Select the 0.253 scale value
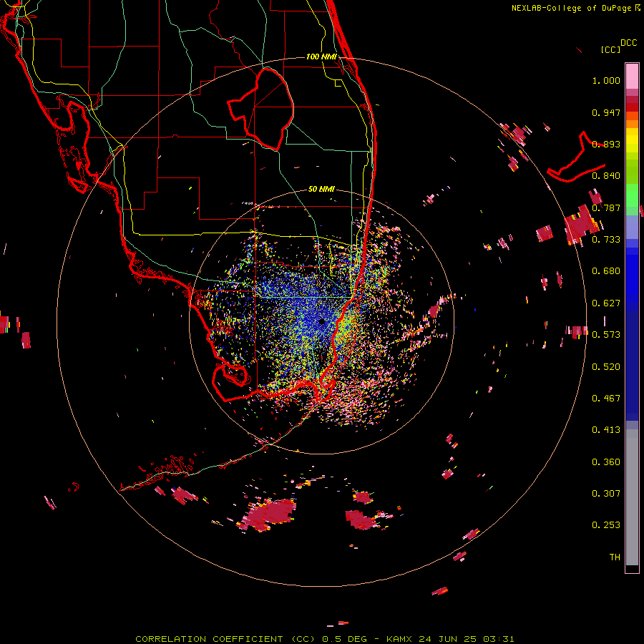Screen dimensions: 644x644 [606, 525]
